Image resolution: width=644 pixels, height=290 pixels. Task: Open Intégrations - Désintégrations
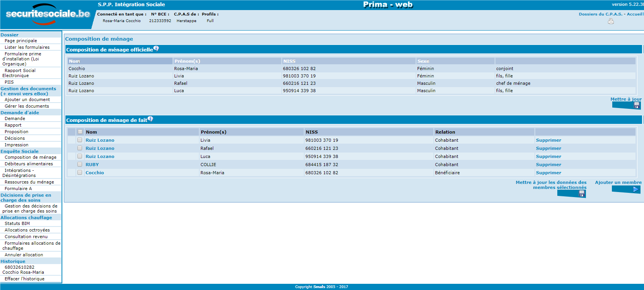tap(19, 173)
